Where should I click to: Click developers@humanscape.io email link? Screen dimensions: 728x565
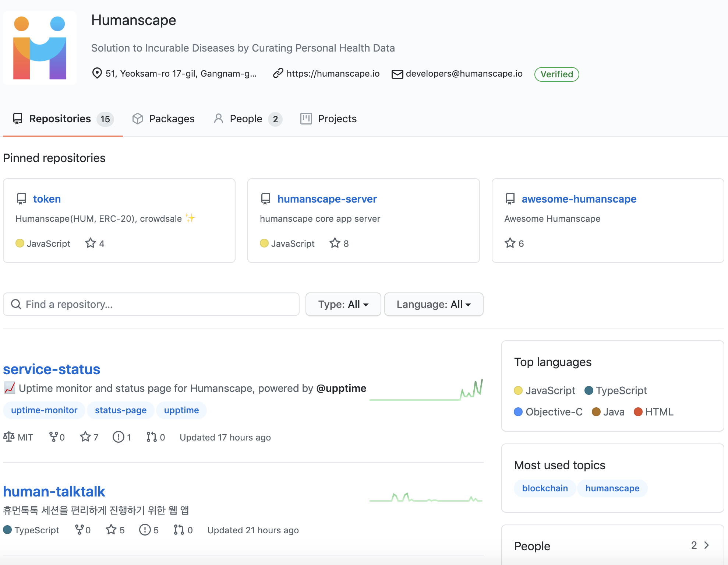(464, 74)
